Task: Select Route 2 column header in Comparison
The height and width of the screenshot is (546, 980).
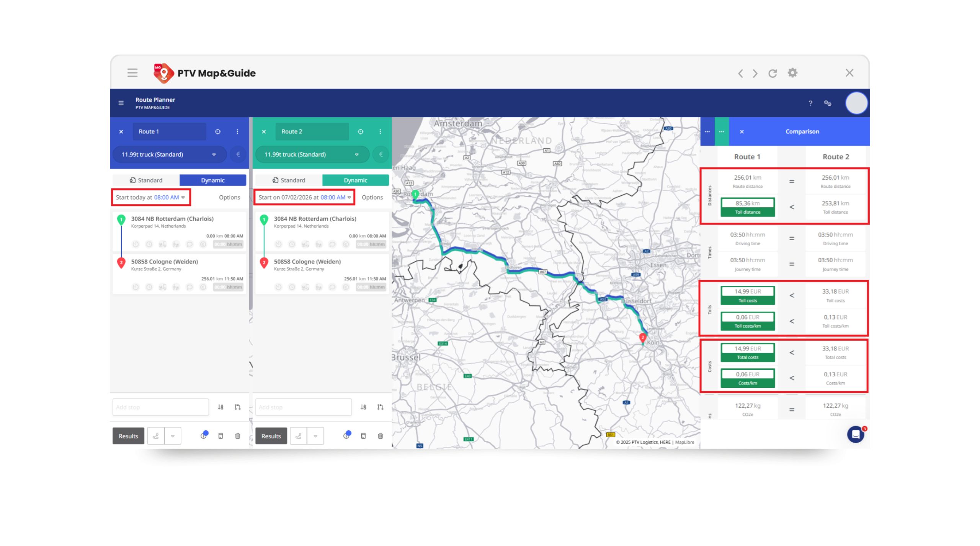Action: (836, 157)
